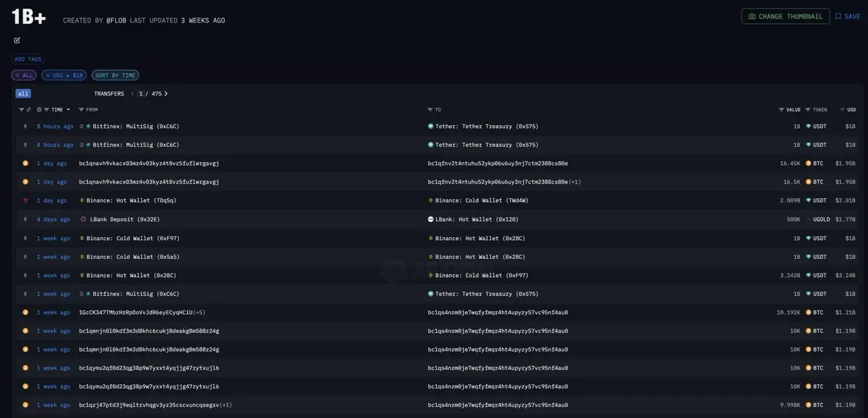The image size is (868, 418).
Task: Click ADD TAGS
Action: [x=27, y=59]
